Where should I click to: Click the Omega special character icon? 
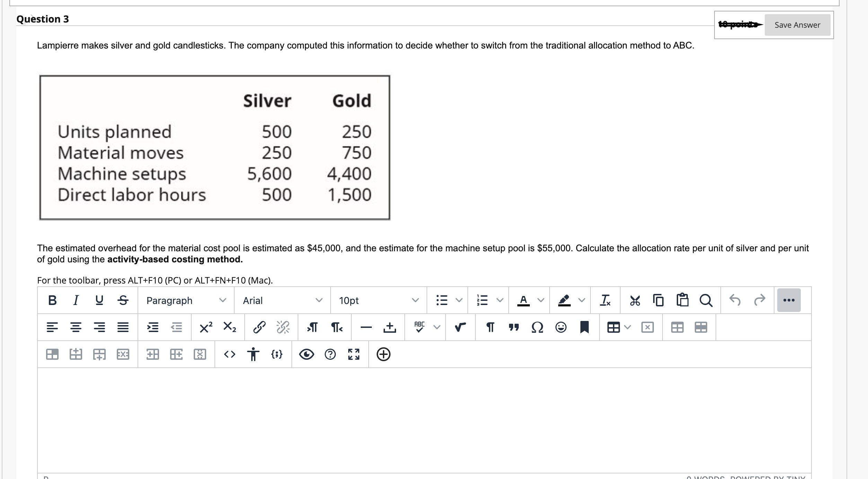(537, 327)
